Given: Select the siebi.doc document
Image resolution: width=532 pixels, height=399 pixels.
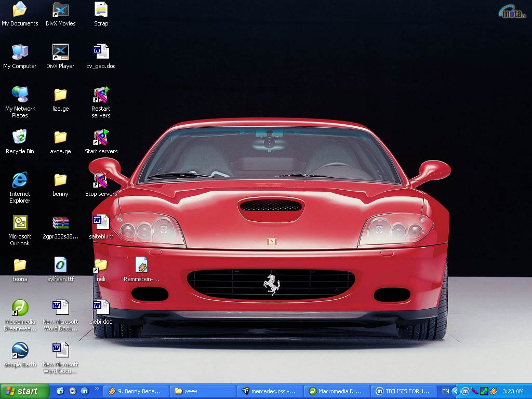Looking at the screenshot, I should (101, 312).
